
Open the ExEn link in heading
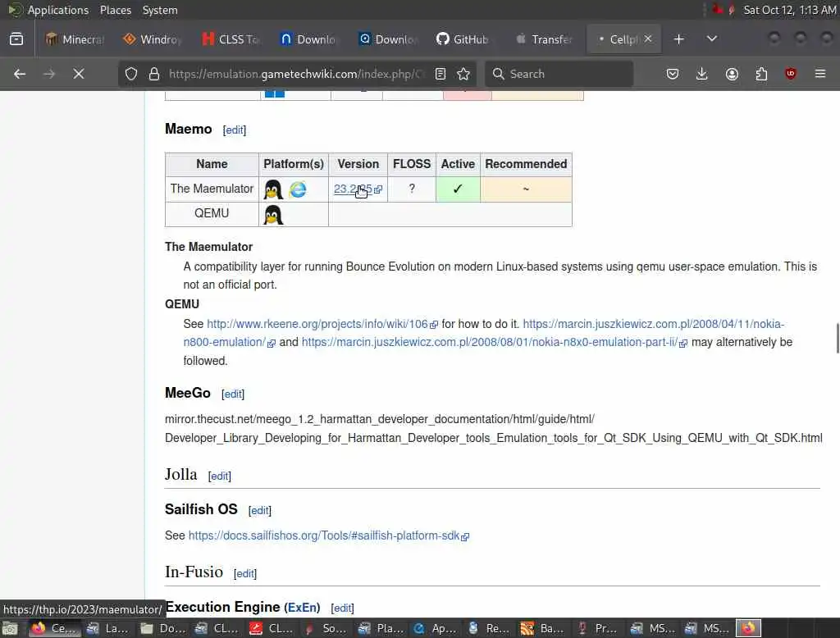(302, 608)
